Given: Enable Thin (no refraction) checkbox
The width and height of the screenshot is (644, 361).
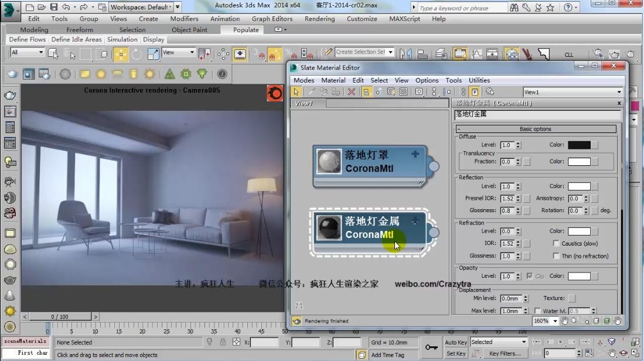Looking at the screenshot, I should [x=556, y=256].
